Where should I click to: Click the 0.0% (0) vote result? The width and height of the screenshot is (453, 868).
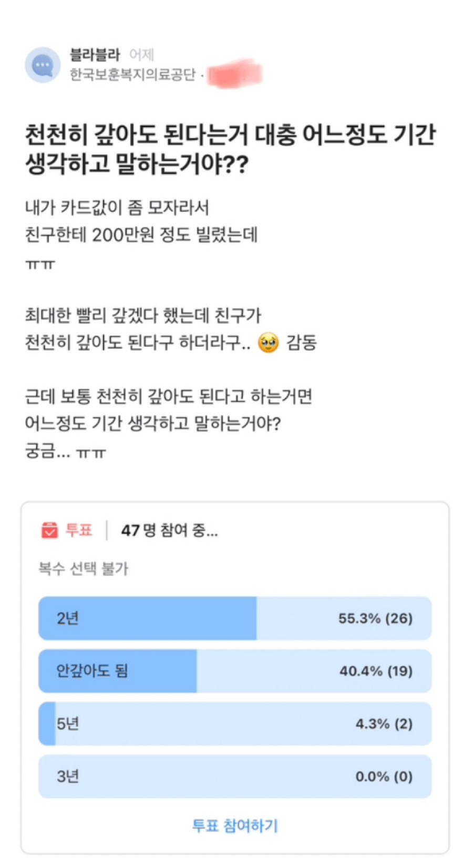(x=384, y=777)
